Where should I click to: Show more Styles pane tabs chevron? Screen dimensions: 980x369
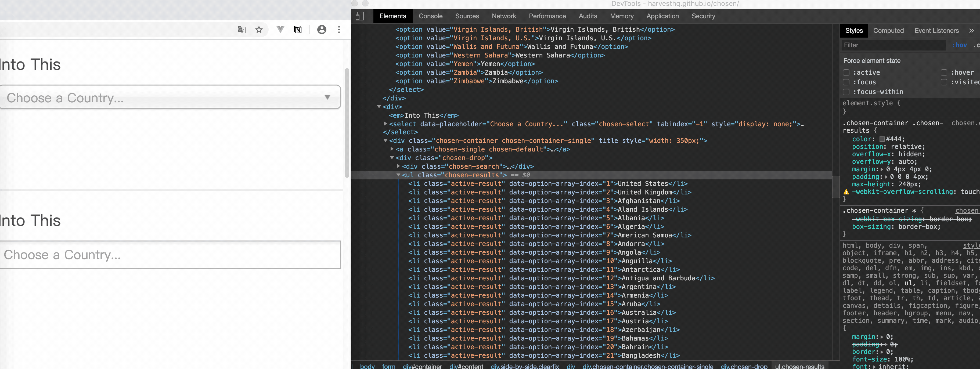coord(971,30)
